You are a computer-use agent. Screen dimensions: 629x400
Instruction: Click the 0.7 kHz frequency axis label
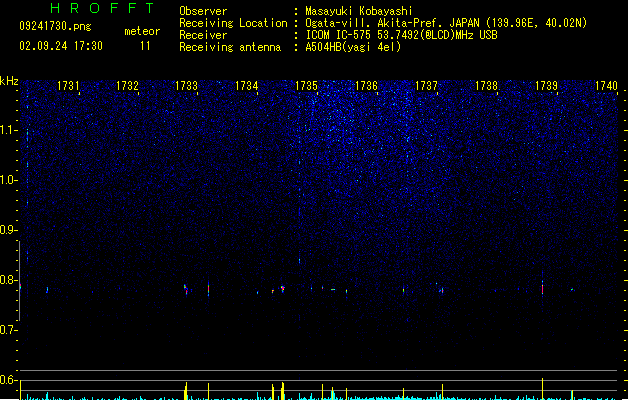tap(8, 330)
